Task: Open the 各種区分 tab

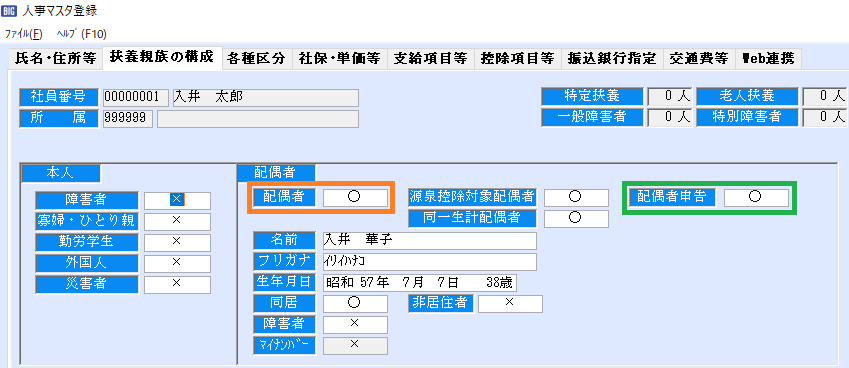Action: point(257,59)
